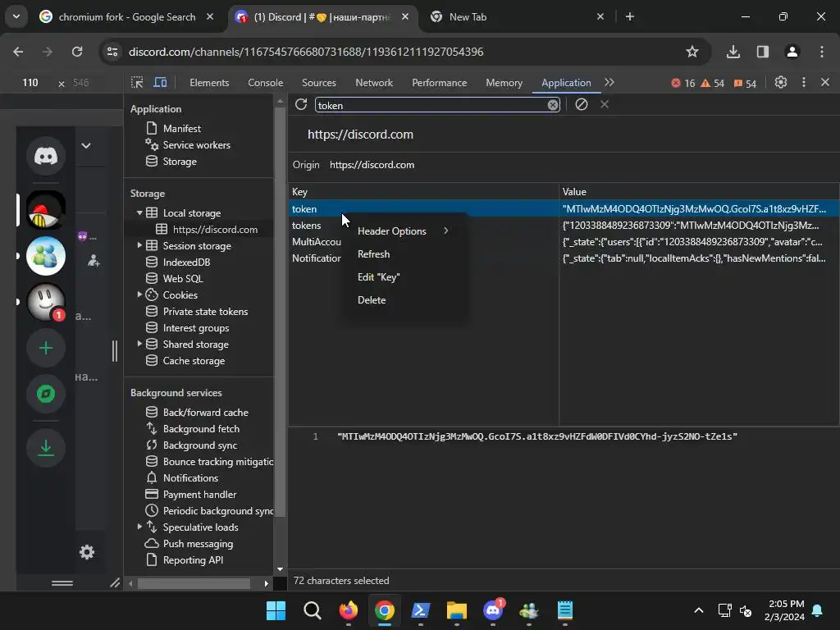Open Firefox from the taskbar
This screenshot has width=840, height=630.
tap(348, 610)
